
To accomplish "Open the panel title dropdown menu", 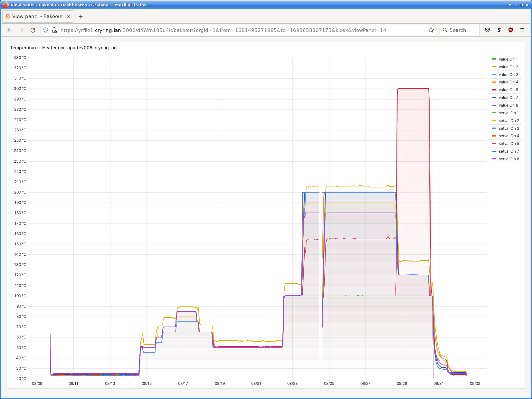I will point(63,48).
